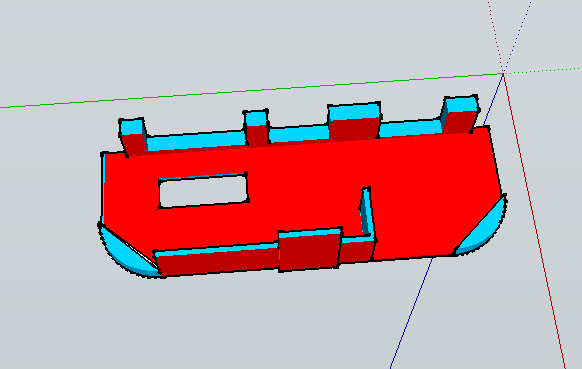Select the cyan vertical rib on the red face

coord(367,212)
